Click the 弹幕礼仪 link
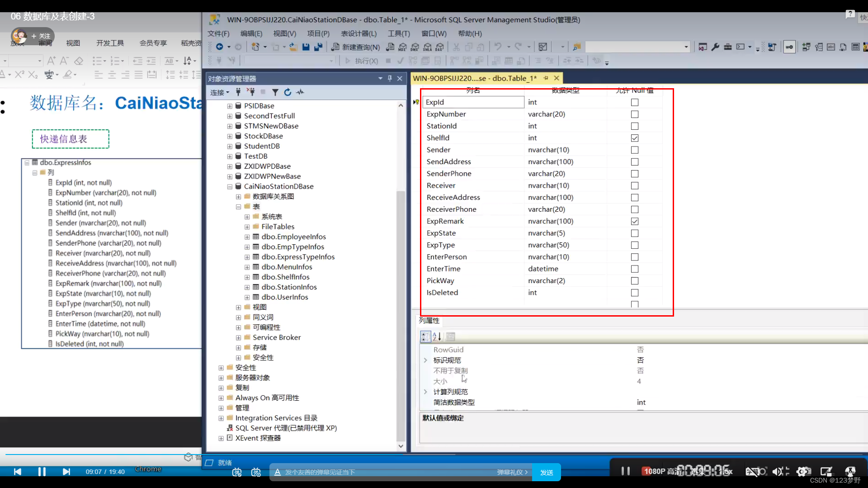The width and height of the screenshot is (868, 488). click(x=512, y=472)
